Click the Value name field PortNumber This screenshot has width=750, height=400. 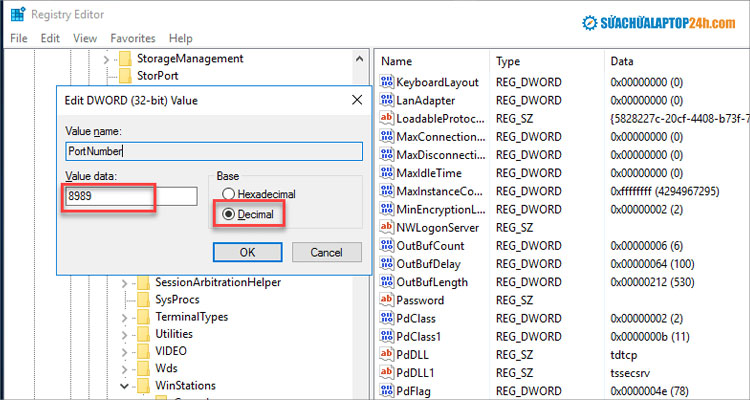point(214,151)
